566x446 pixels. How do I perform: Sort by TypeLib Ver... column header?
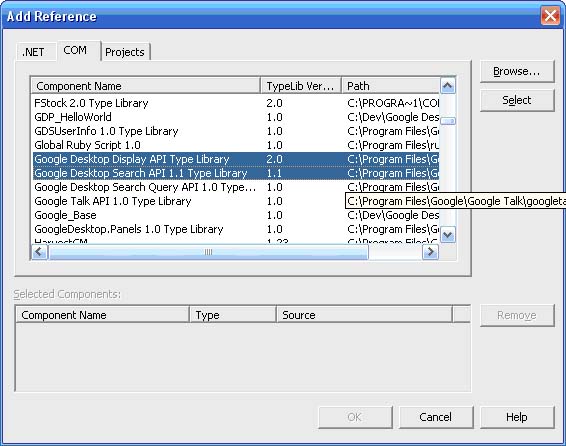[x=301, y=86]
